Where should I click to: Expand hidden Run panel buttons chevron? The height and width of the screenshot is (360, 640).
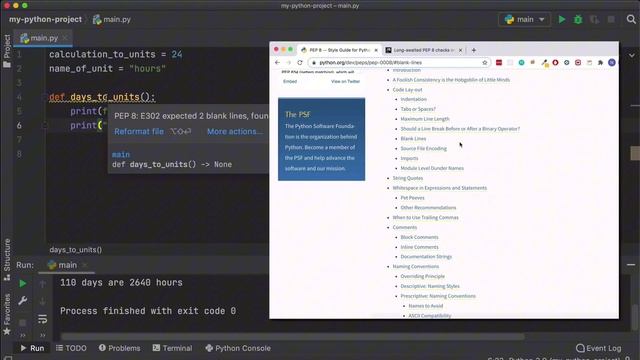[22, 336]
